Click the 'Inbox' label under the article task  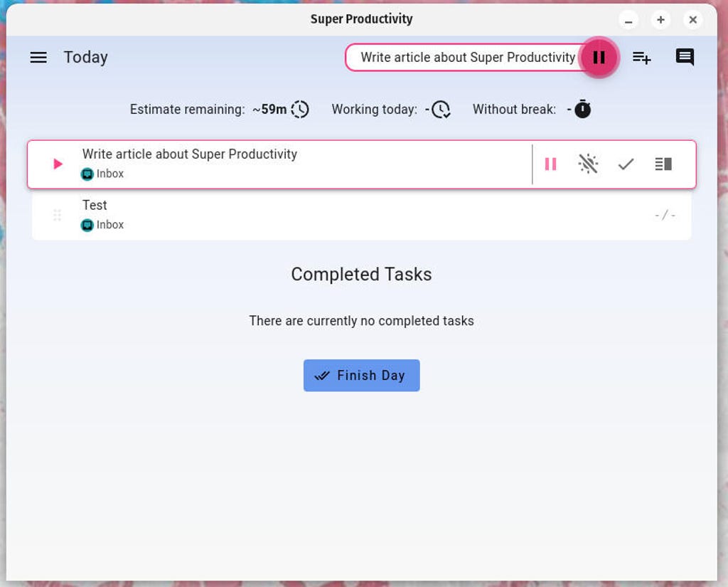point(110,174)
